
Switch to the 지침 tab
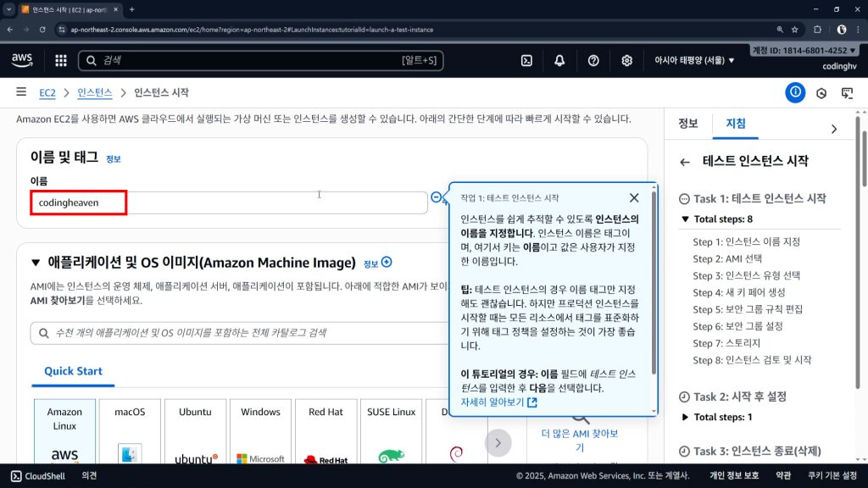coord(736,124)
